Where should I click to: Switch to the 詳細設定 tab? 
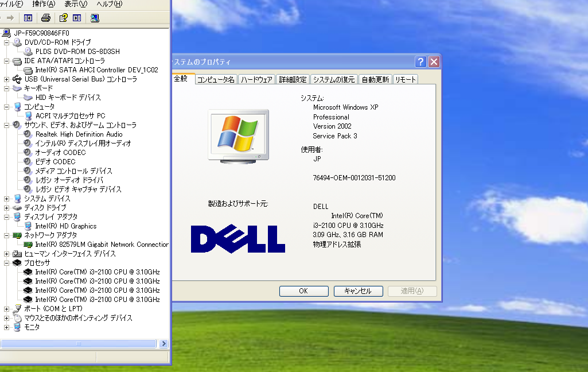click(293, 80)
